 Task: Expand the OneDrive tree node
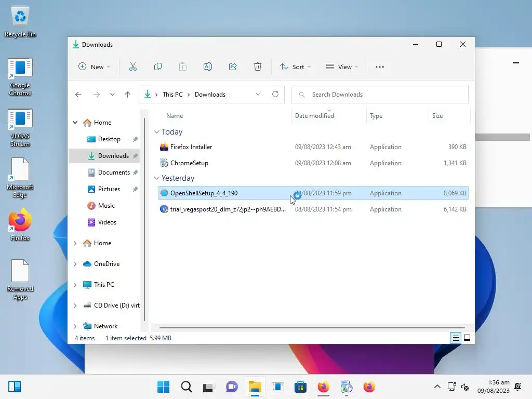[75, 264]
